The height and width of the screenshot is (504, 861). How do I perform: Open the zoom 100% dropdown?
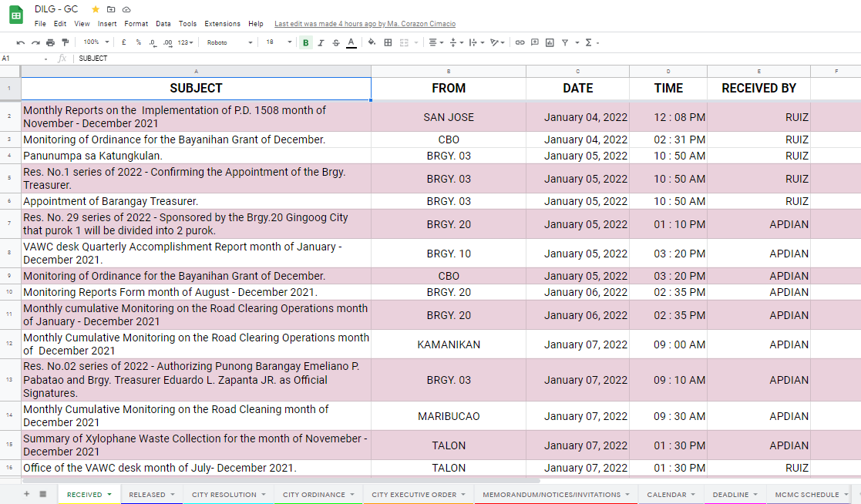point(96,42)
